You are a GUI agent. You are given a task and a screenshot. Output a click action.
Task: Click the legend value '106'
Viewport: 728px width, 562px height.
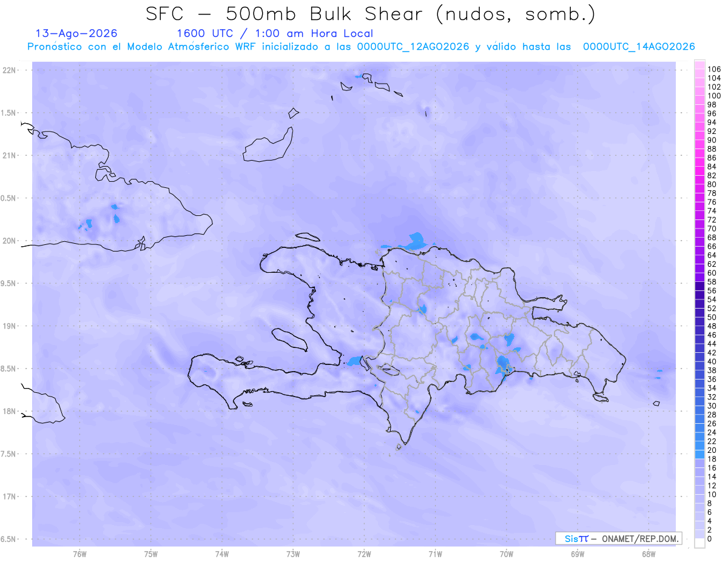714,69
